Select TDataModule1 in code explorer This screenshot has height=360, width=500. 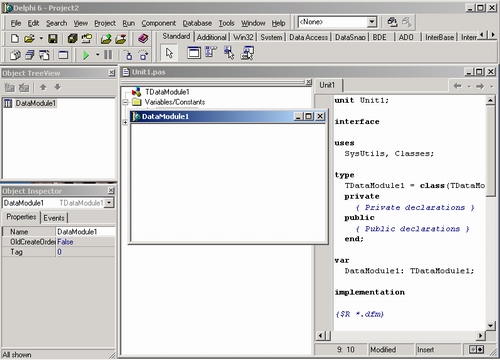(x=167, y=92)
